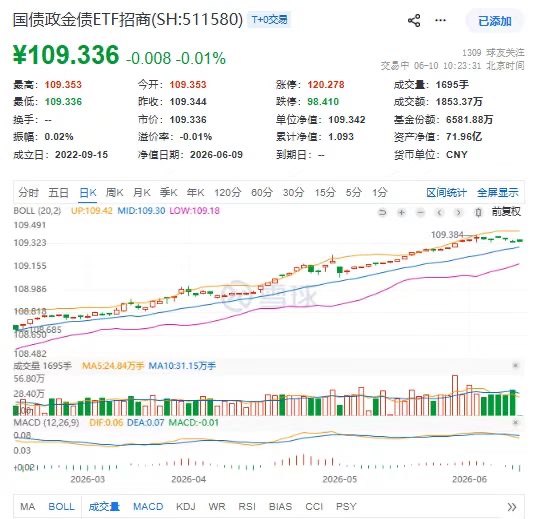This screenshot has width=537, height=519.
Task: Toggle the KDJ sub-indicator
Action: point(186,506)
